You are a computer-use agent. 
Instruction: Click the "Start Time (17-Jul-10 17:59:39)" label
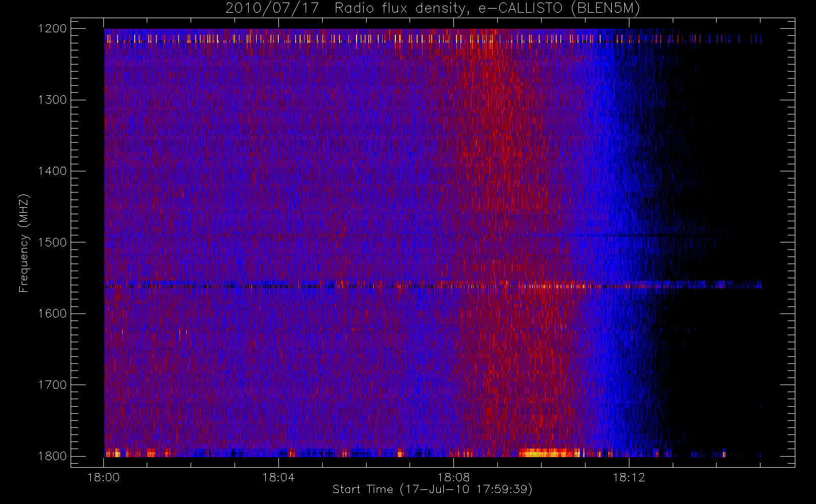(x=433, y=489)
